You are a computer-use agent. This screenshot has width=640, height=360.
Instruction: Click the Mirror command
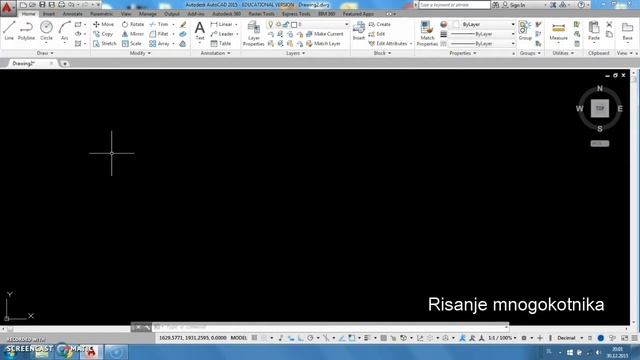tap(133, 34)
